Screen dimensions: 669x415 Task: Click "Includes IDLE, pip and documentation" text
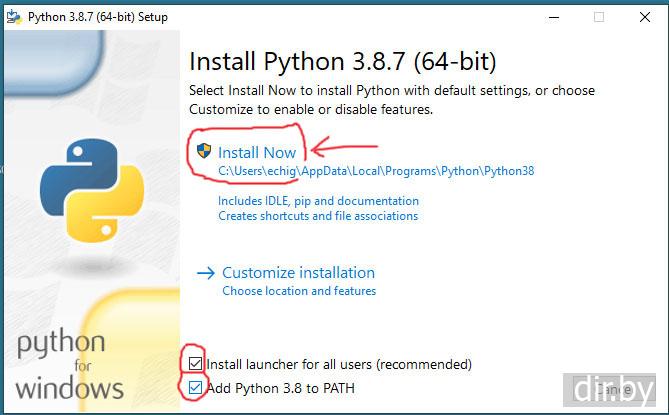point(318,201)
